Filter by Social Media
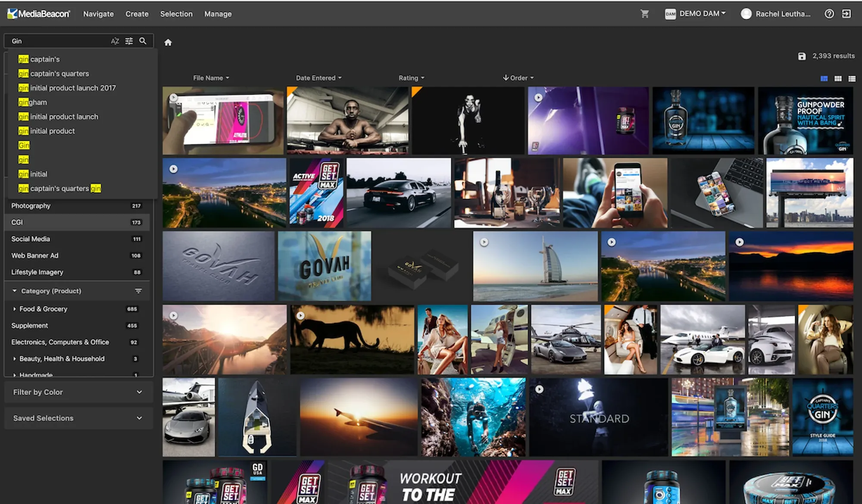The height and width of the screenshot is (504, 862). tap(77, 239)
